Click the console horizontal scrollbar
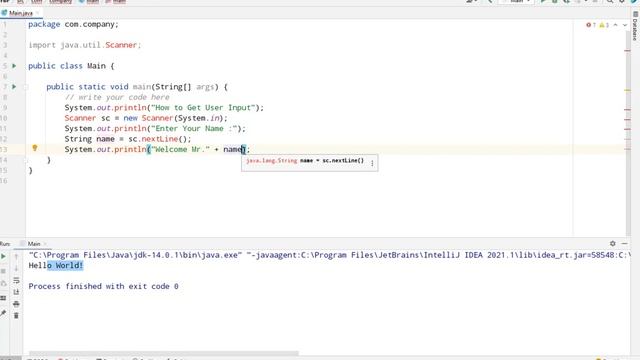Screen dimensions: 640x360 (x=163, y=353)
